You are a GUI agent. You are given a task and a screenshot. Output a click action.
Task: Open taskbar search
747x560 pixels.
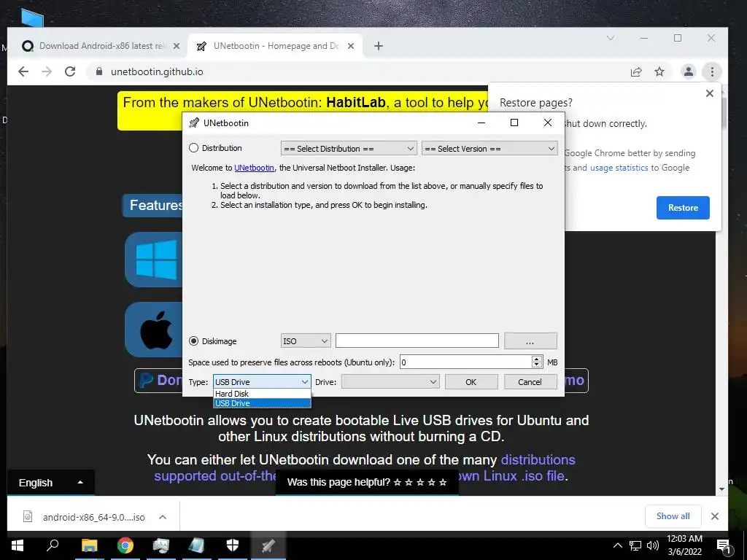click(53, 545)
